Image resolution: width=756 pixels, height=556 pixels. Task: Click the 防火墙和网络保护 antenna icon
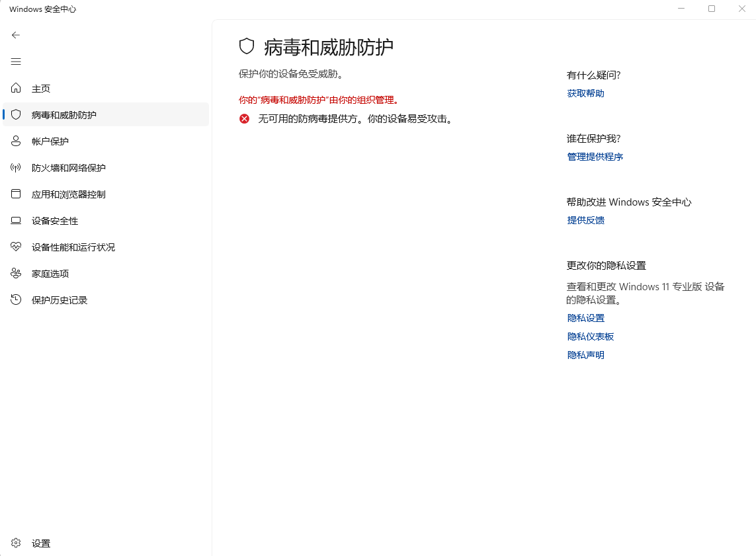tap(16, 167)
